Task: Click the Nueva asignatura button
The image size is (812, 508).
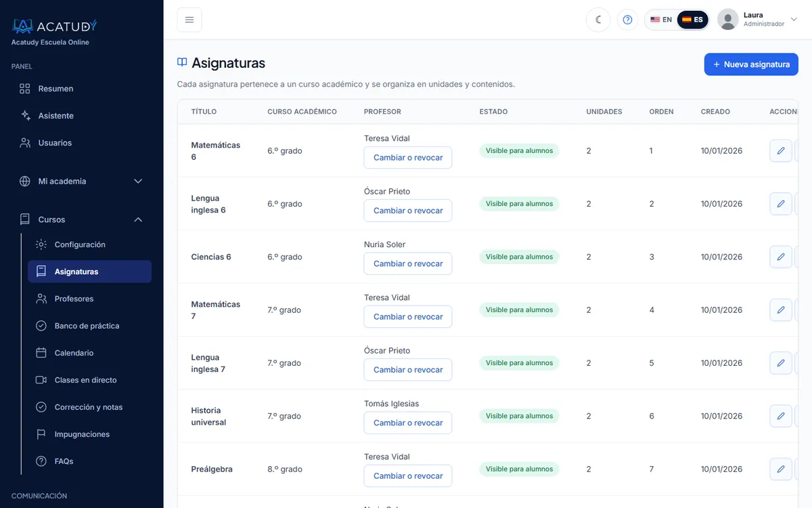Action: (x=751, y=64)
